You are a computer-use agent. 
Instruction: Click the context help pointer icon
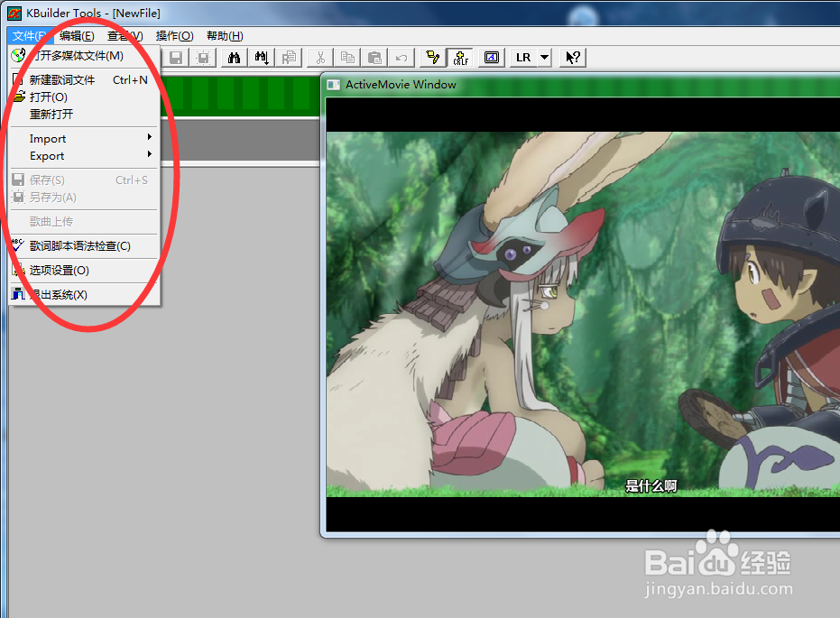pos(573,58)
